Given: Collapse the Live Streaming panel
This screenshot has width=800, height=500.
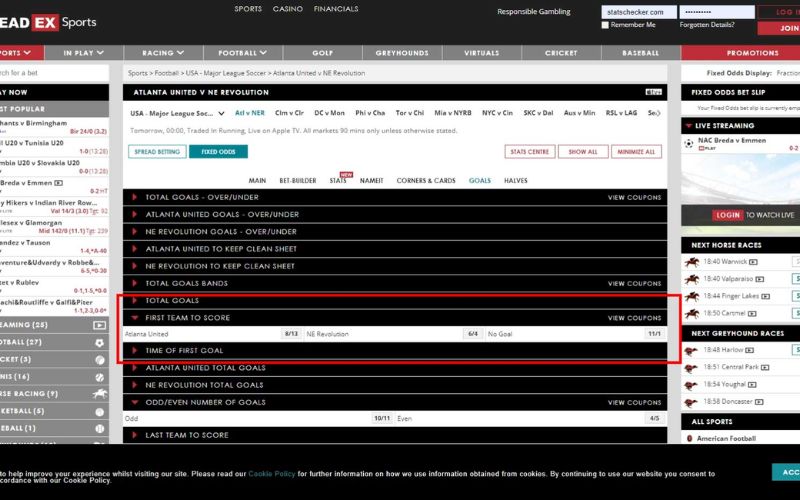Looking at the screenshot, I should [x=689, y=126].
